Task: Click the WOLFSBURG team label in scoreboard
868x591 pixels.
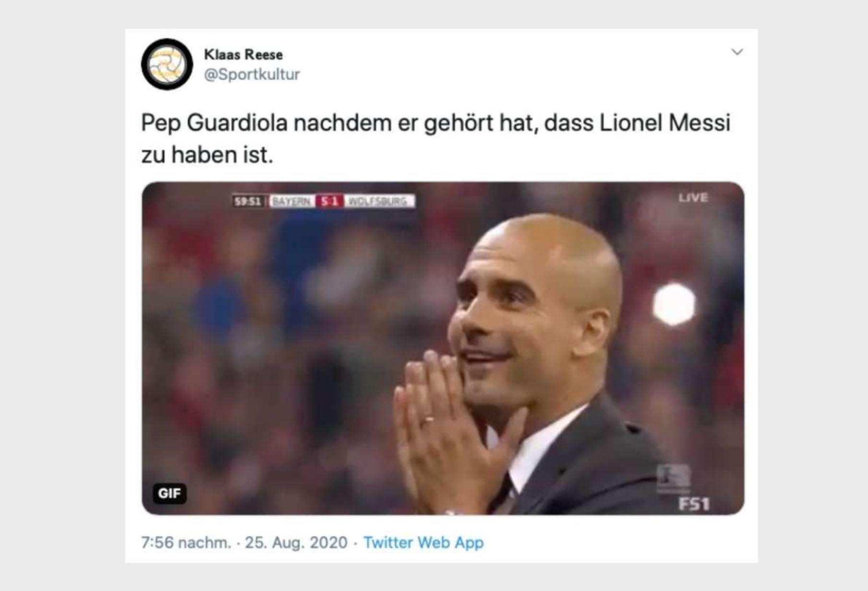Action: click(x=379, y=201)
